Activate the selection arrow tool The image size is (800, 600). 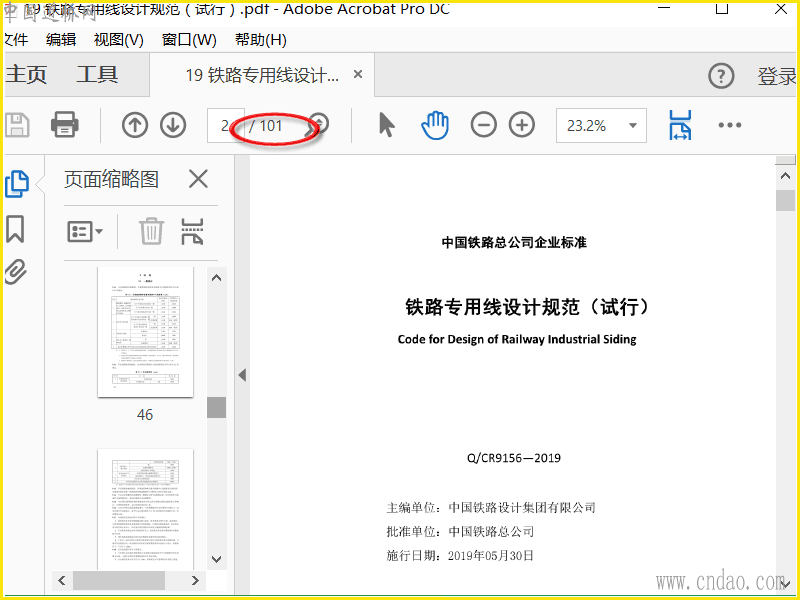point(387,125)
